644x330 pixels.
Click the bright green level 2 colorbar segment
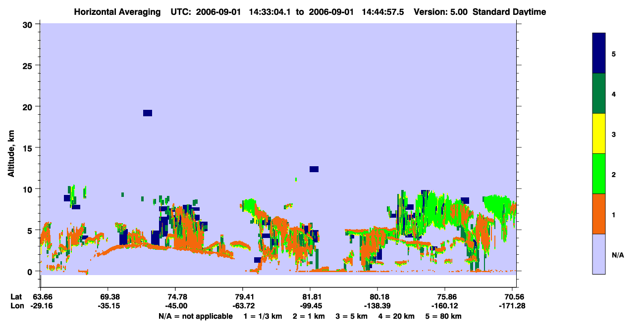pyautogui.click(x=599, y=174)
